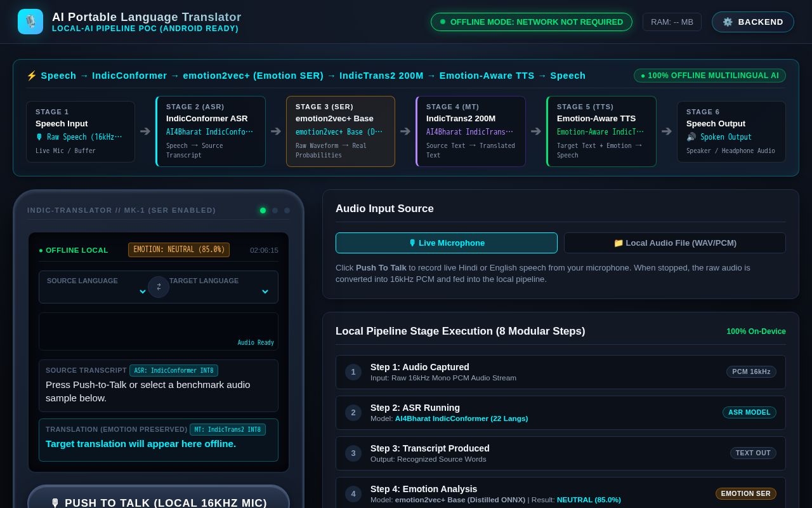Click the step number 3 circle
The width and height of the screenshot is (812, 508).
click(353, 453)
